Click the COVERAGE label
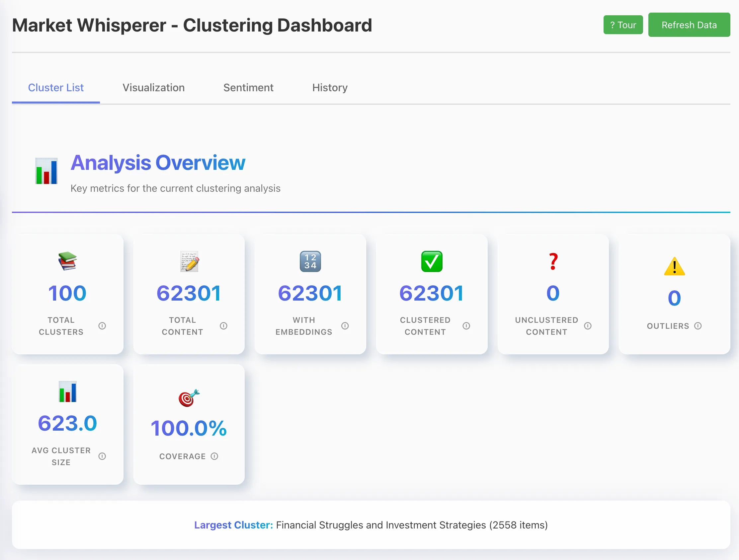 pyautogui.click(x=182, y=456)
